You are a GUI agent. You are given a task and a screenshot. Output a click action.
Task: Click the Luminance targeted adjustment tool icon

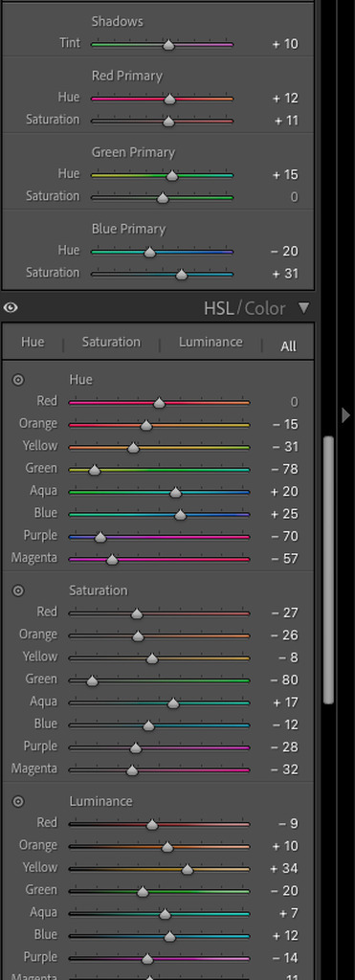tap(18, 801)
